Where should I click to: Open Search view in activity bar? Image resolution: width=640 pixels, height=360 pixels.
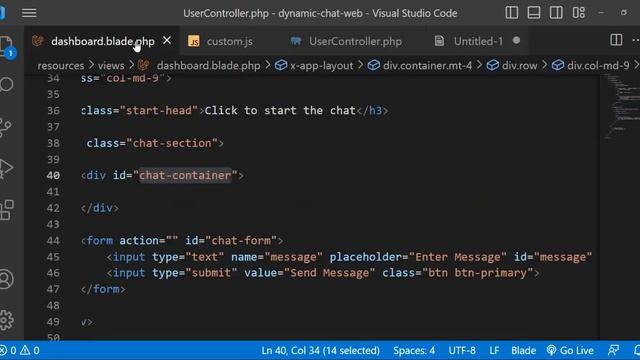[7, 84]
